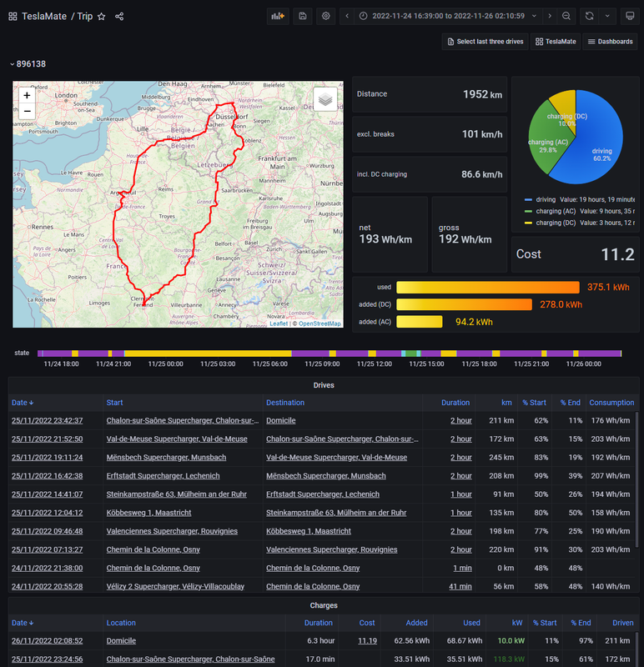The width and height of the screenshot is (644, 667).
Task: Add a new panel to dashboard
Action: [278, 16]
